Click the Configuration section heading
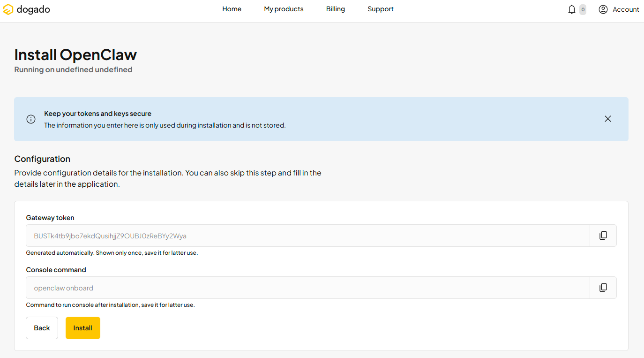This screenshot has height=358, width=644. pyautogui.click(x=42, y=159)
